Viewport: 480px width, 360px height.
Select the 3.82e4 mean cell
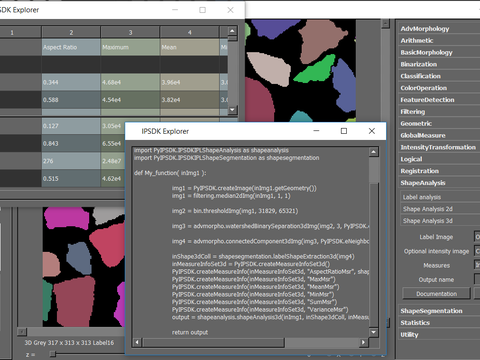tap(189, 100)
